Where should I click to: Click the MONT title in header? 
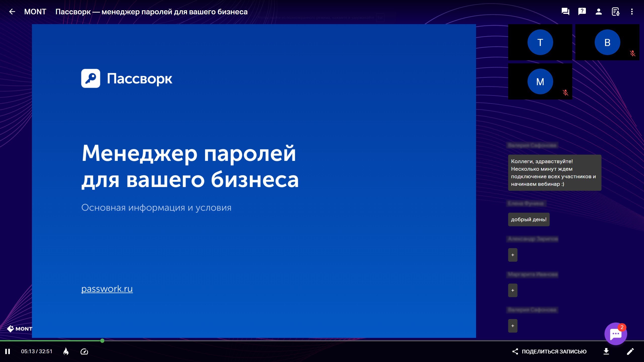[x=35, y=12]
